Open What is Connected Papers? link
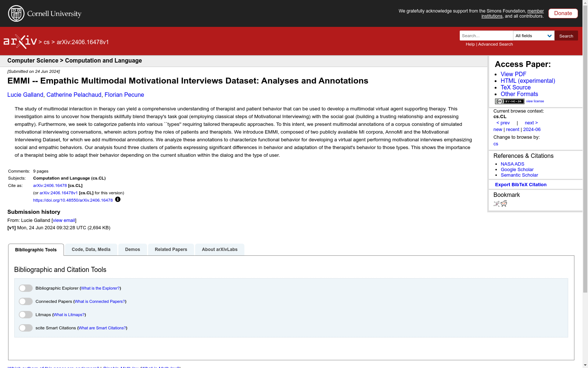The image size is (588, 368). (x=100, y=301)
